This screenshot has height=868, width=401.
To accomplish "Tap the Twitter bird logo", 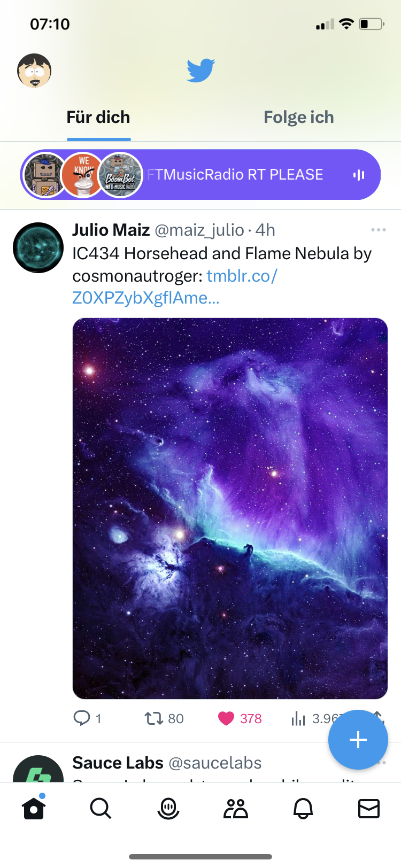I will (x=200, y=71).
